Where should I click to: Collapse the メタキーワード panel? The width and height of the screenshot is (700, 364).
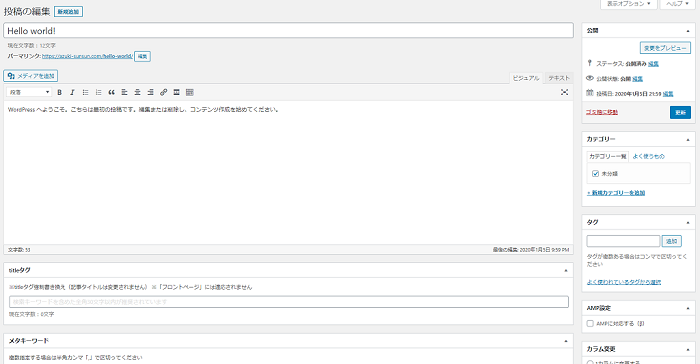566,341
